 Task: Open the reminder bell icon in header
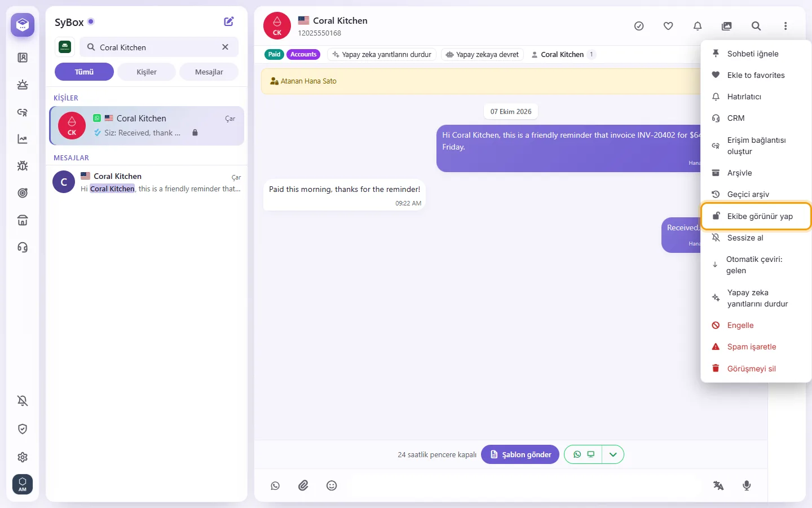[698, 26]
